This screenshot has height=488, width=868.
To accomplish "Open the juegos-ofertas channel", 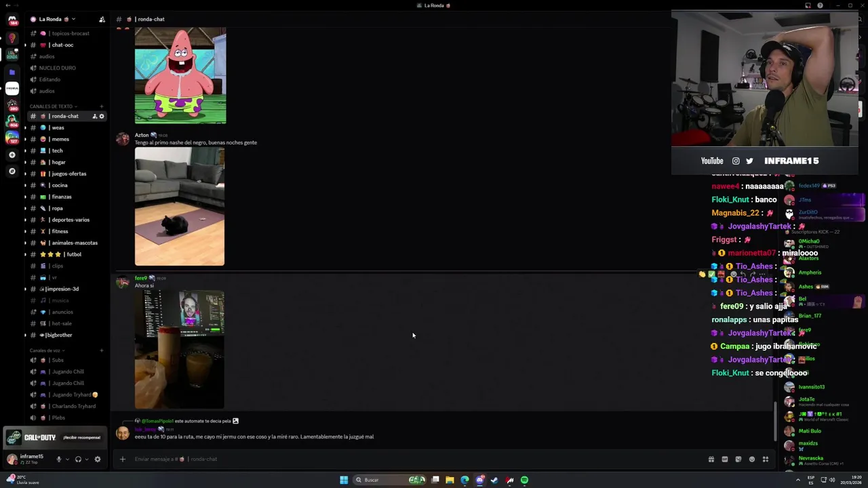I will (67, 174).
